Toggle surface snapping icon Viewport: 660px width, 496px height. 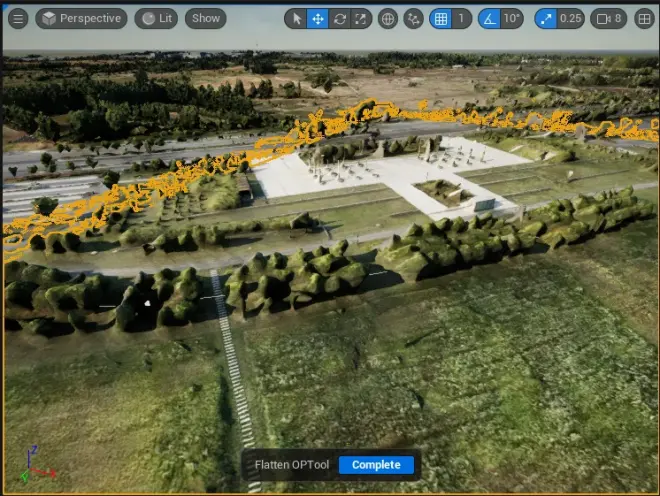[x=414, y=19]
